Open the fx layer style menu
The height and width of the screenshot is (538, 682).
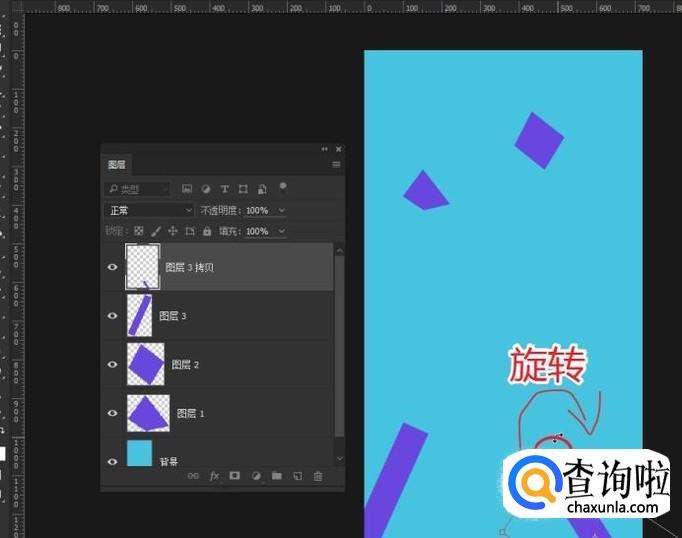(x=214, y=476)
